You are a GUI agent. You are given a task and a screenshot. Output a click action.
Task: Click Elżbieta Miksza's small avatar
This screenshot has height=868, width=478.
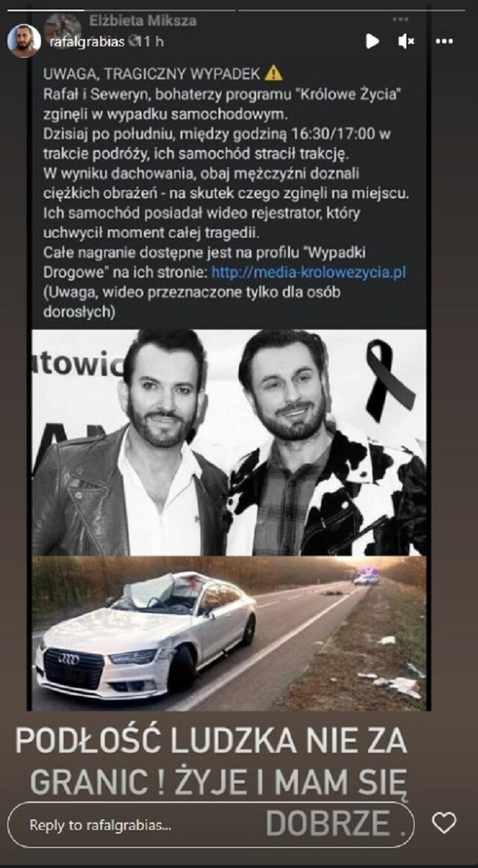click(x=61, y=25)
